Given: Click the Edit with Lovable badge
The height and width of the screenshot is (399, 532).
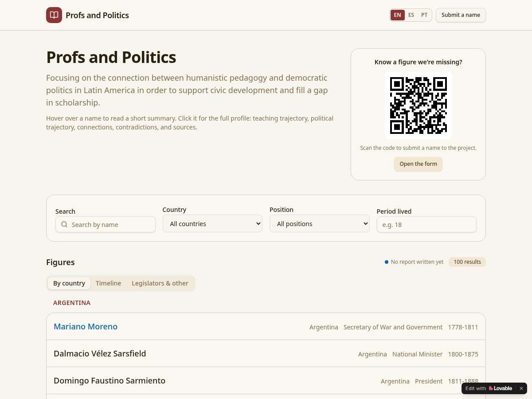Looking at the screenshot, I should [489, 388].
